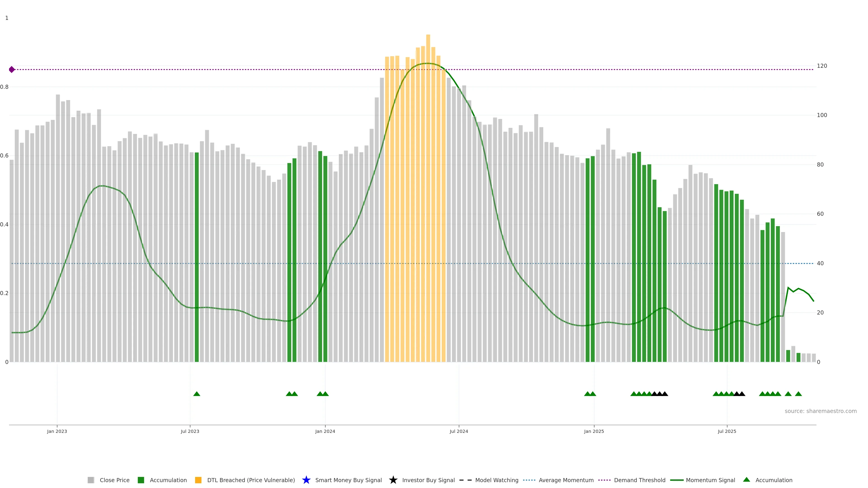Viewport: 868px width, 488px height.
Task: Click the purple diamond Demand Threshold marker
Action: (12, 70)
